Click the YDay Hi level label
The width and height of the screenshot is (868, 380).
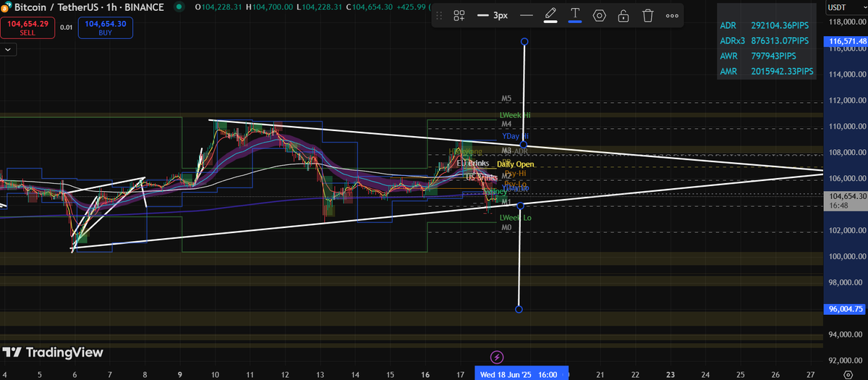(515, 136)
